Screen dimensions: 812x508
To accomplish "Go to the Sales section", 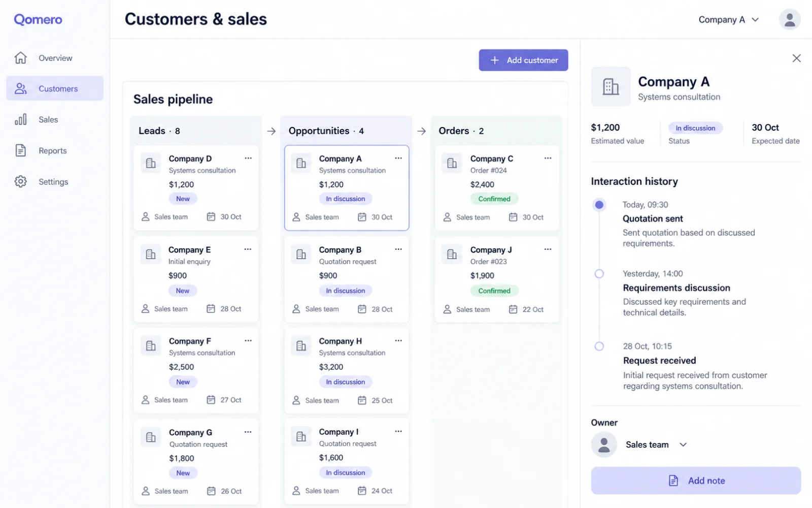I will 55,119.
